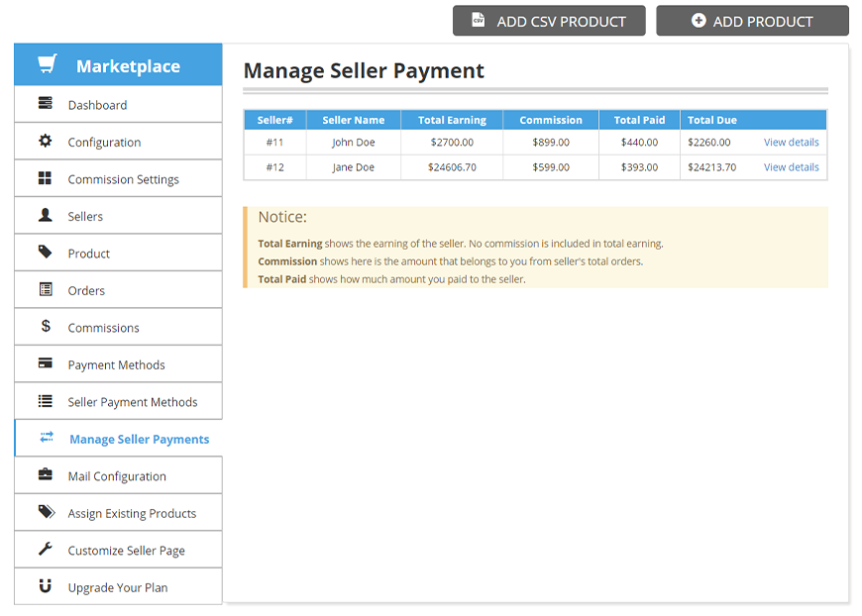The image size is (862, 616).
Task: Go to Seller Payment Methods
Action: pos(118,401)
